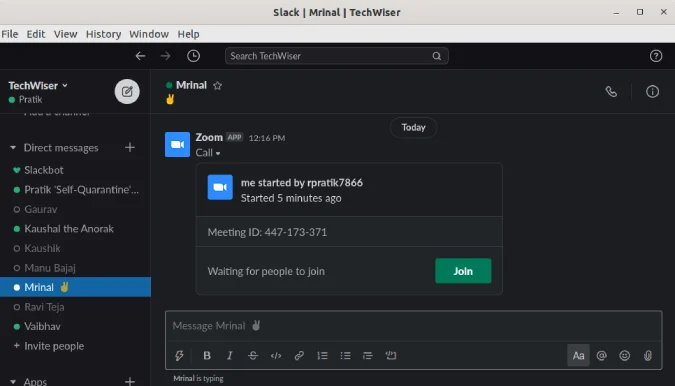Click the 12:16 PM timestamp
The width and height of the screenshot is (675, 386).
(267, 138)
